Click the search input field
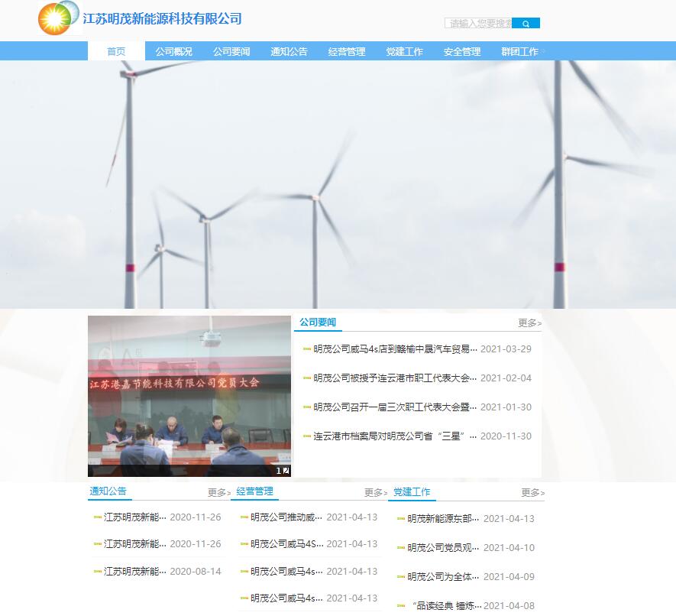 pyautogui.click(x=479, y=24)
